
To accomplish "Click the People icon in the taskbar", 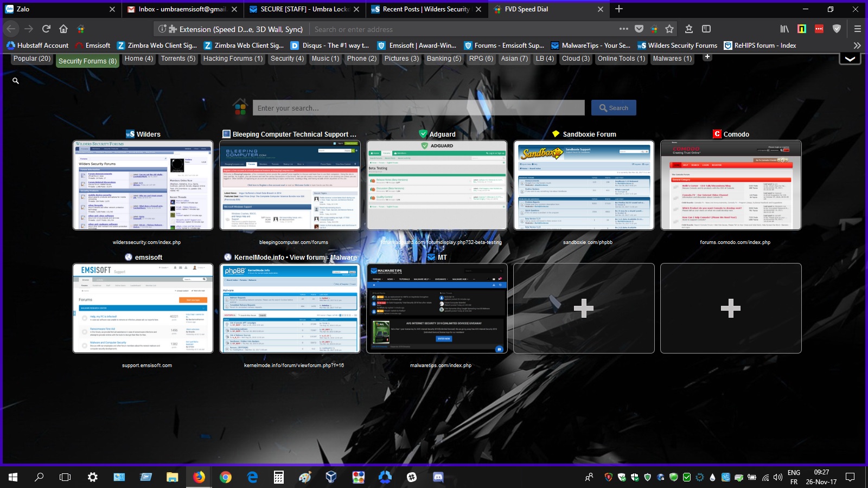I will (x=589, y=477).
